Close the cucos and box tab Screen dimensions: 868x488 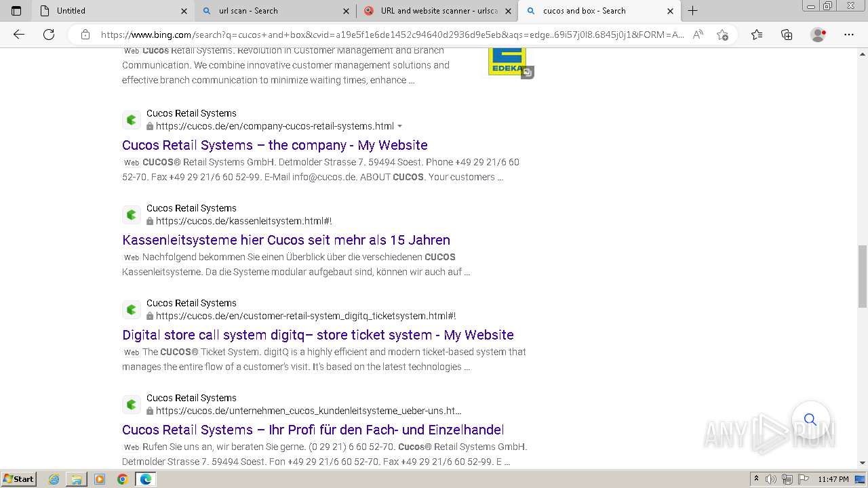tap(671, 11)
